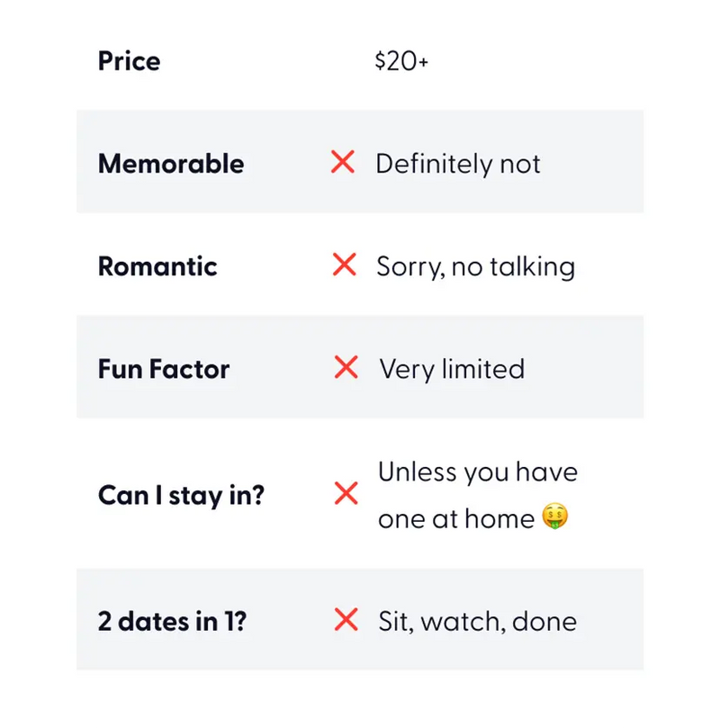
Task: Select the 'Can I stay in?' label
Action: click(x=181, y=496)
